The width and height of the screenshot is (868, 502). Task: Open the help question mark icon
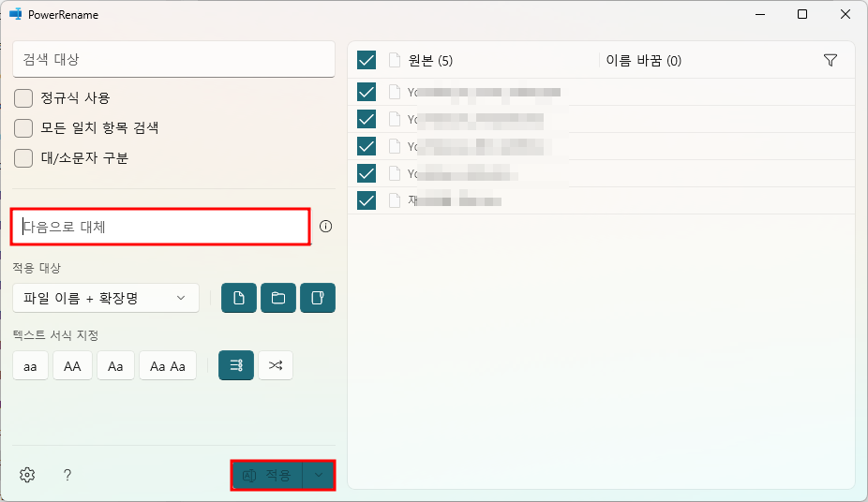[67, 475]
